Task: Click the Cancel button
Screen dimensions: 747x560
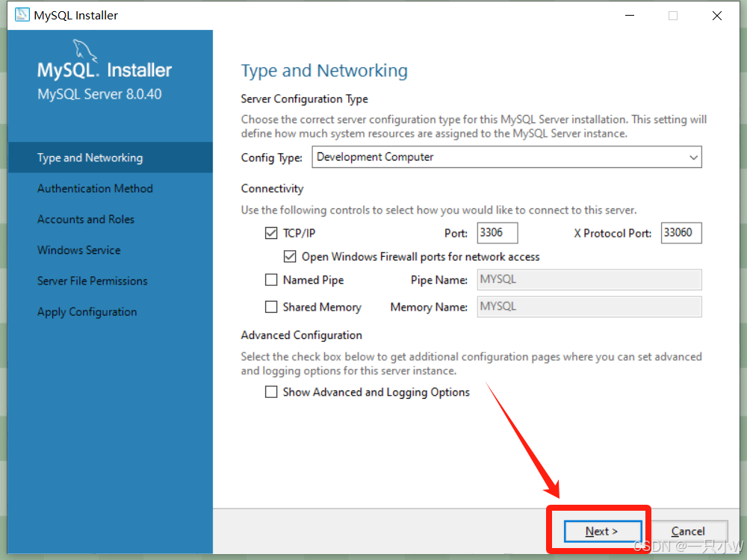Action: [x=688, y=531]
